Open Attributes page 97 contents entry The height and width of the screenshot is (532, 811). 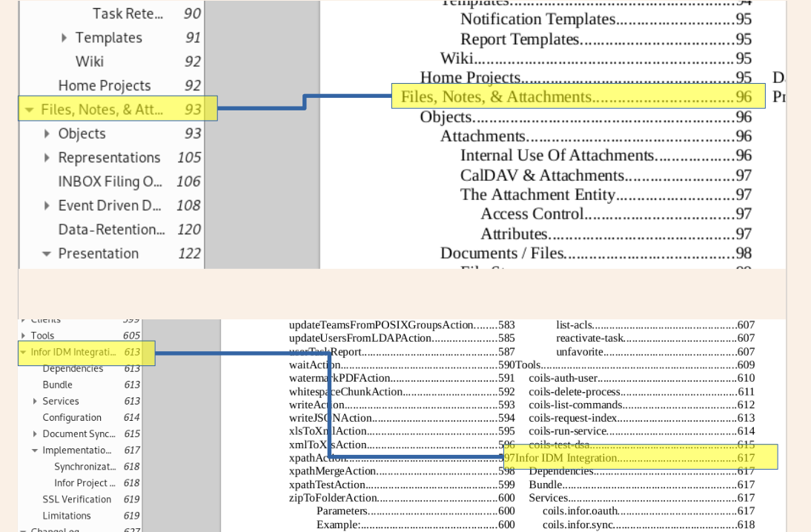tap(616, 234)
